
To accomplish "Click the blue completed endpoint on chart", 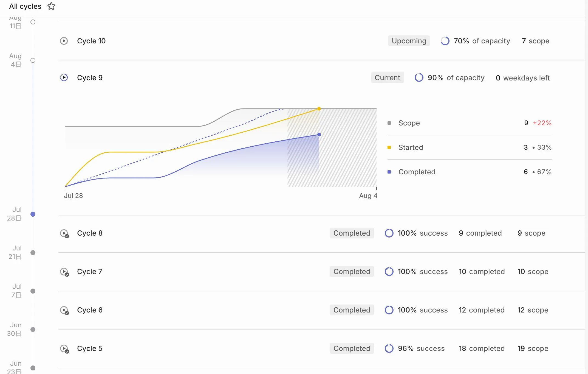I will [319, 135].
